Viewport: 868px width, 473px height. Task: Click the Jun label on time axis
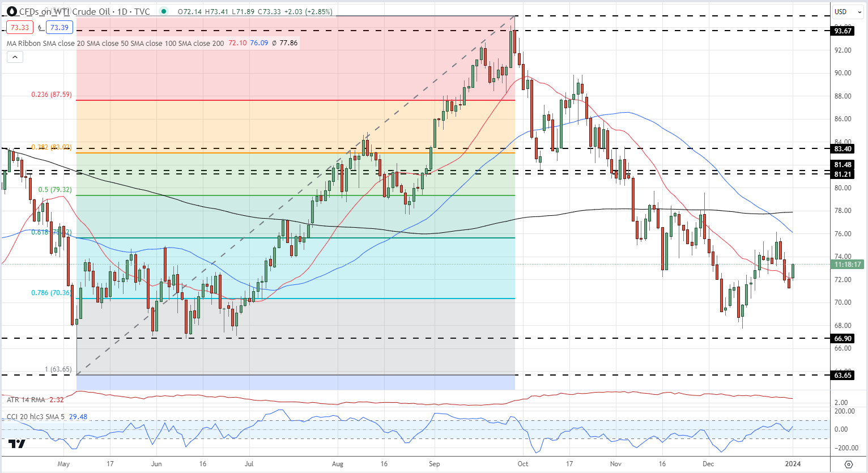tap(156, 463)
